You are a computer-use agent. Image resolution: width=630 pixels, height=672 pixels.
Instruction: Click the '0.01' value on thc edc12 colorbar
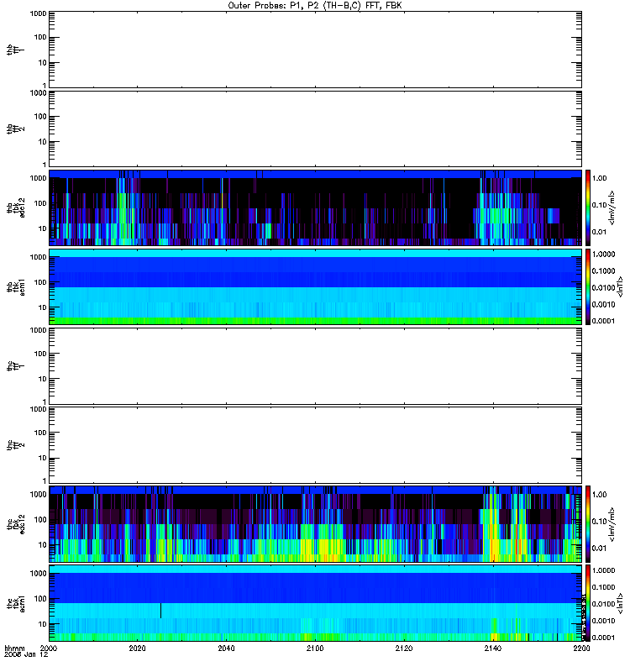[600, 549]
